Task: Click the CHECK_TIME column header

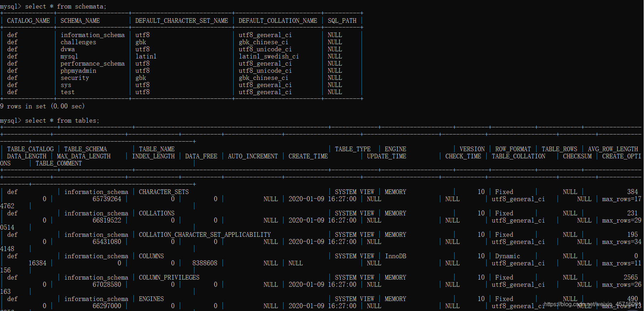Action: click(x=463, y=156)
